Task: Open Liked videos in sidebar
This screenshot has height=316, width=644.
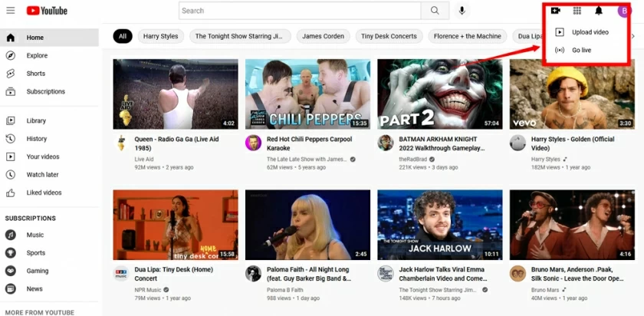Action: point(44,193)
